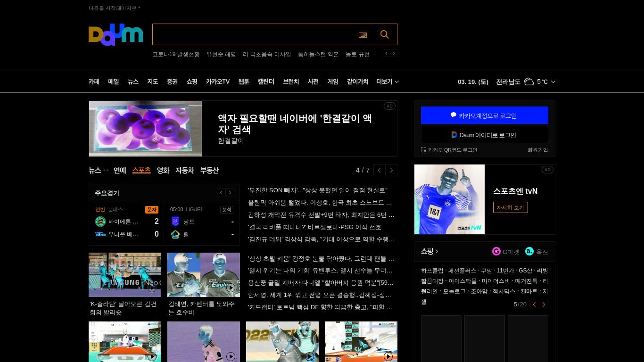Expand the weather region dropdown arrow
Image resolution: width=644 pixels, height=362 pixels.
[x=553, y=82]
